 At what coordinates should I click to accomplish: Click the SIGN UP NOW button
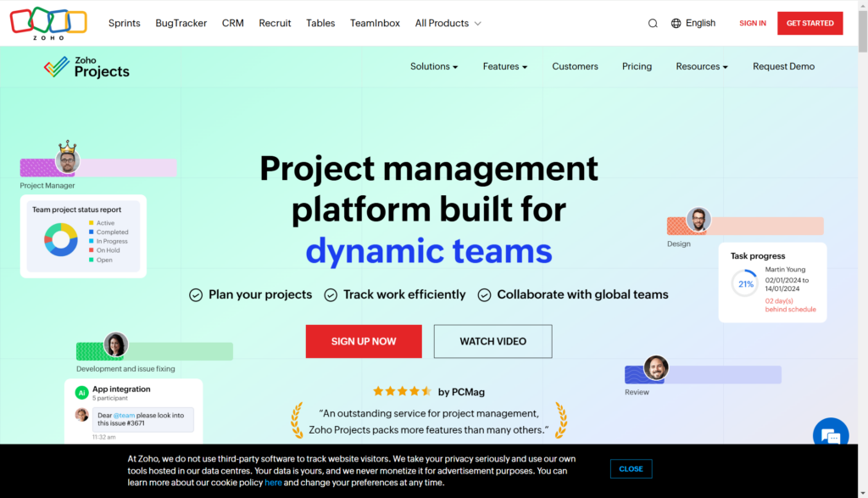[364, 341]
